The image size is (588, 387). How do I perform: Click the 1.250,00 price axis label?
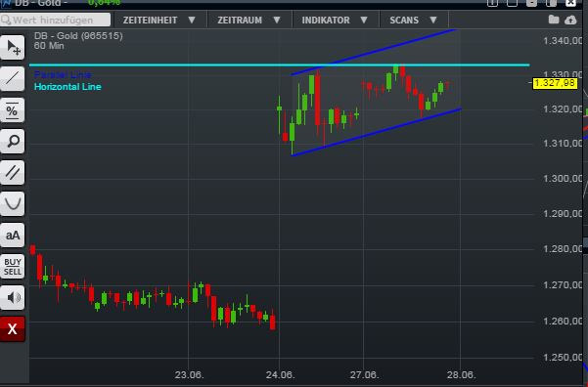(x=563, y=357)
